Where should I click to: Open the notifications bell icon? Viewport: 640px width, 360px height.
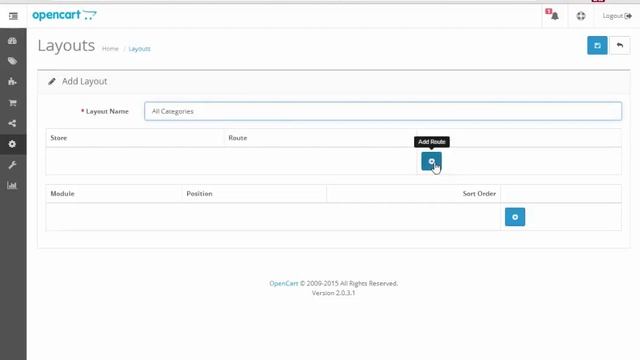[553, 16]
